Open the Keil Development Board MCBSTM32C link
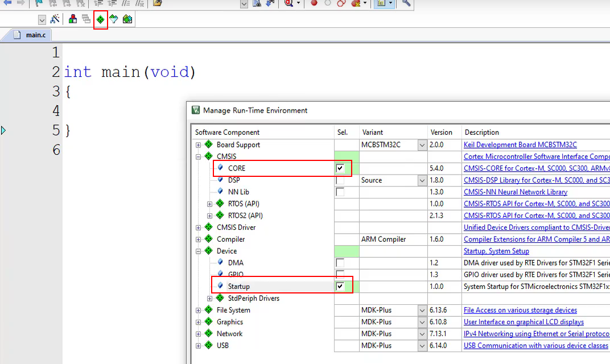 click(x=520, y=145)
